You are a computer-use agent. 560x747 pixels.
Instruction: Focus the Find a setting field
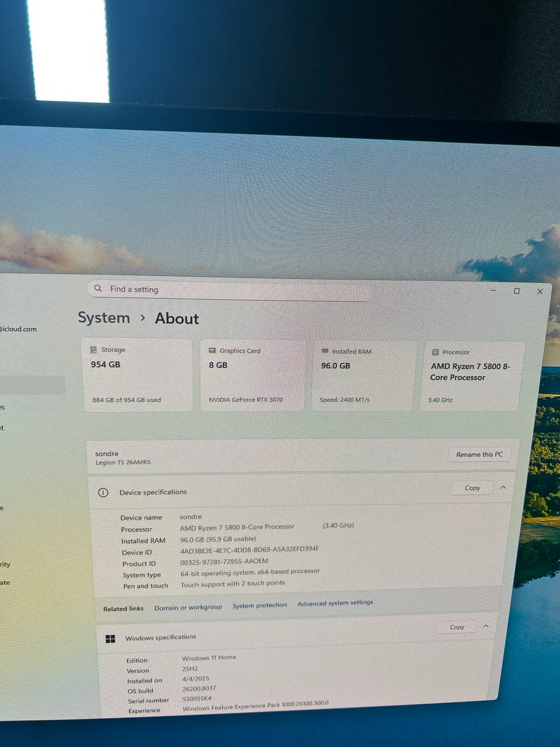(229, 290)
